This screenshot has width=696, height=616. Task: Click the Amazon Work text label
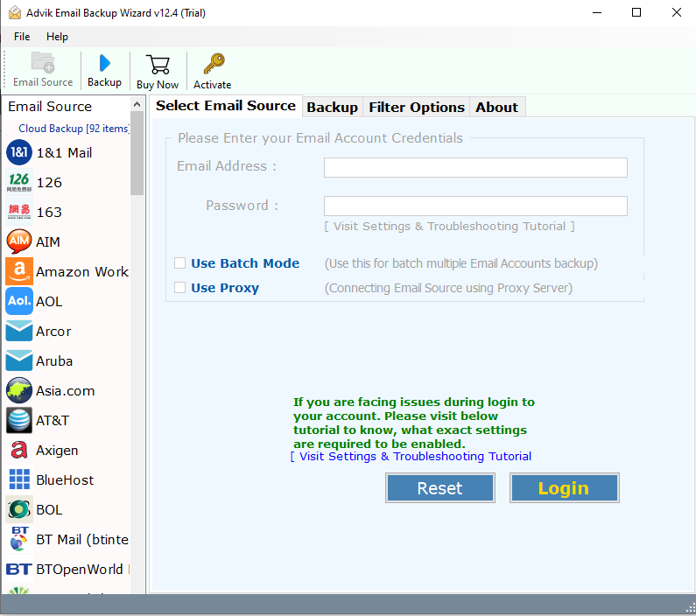coord(82,271)
